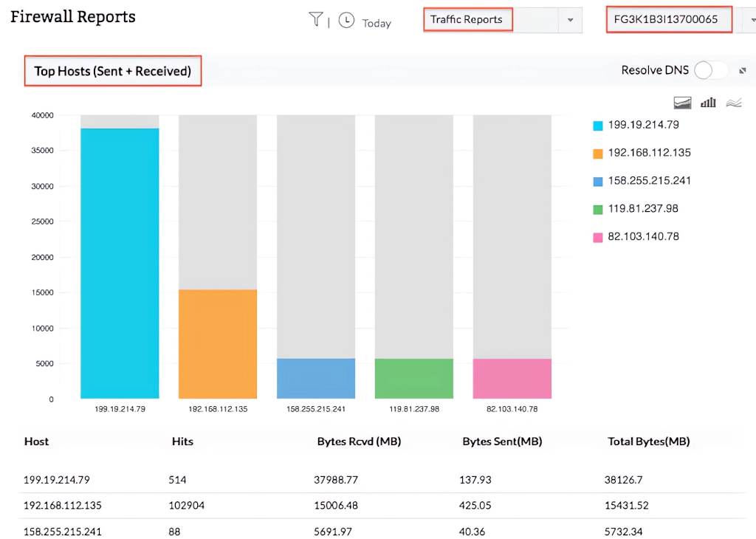Click the cyan 199.19.214.79 bar
Screen dimensions: 756x539
click(x=120, y=263)
